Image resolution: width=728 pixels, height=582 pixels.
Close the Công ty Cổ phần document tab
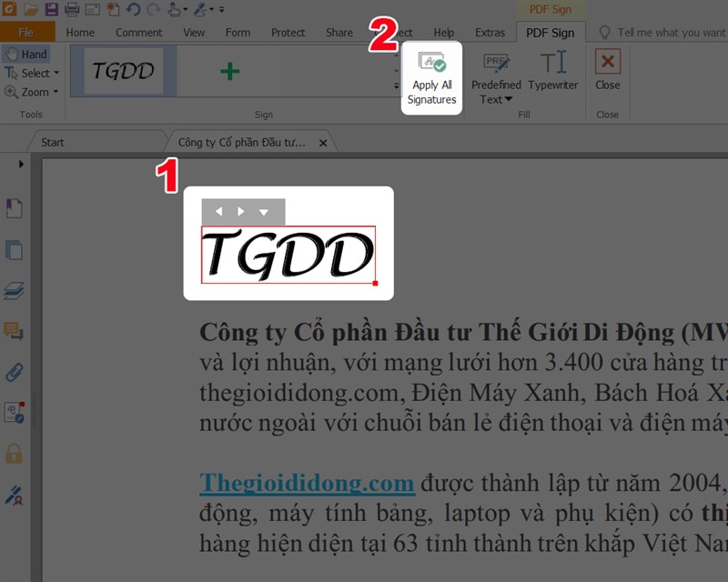(323, 143)
